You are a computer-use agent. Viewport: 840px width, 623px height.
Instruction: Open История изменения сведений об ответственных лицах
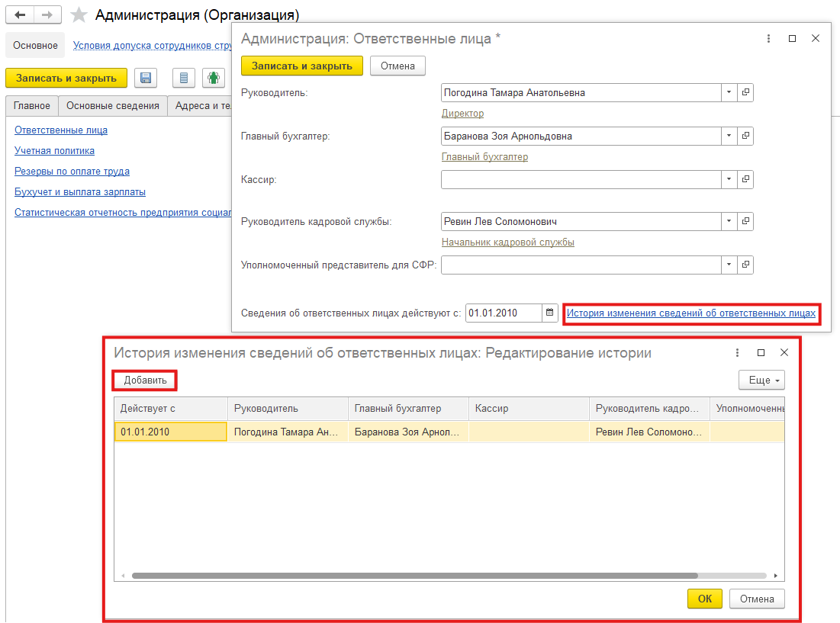click(x=691, y=313)
